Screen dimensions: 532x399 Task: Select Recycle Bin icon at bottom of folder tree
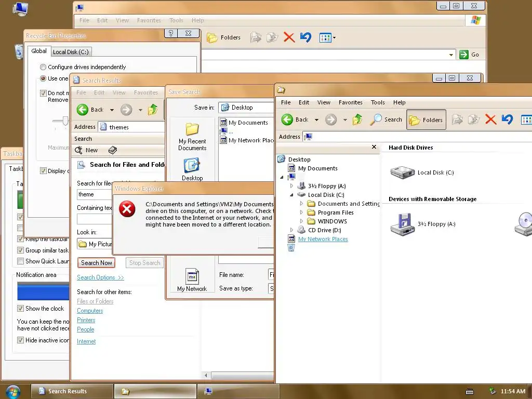[291, 248]
